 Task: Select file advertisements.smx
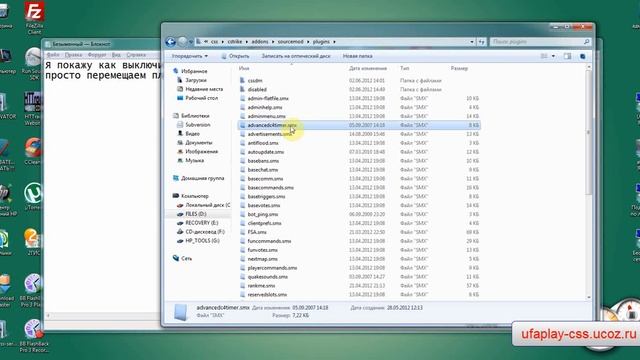270,134
